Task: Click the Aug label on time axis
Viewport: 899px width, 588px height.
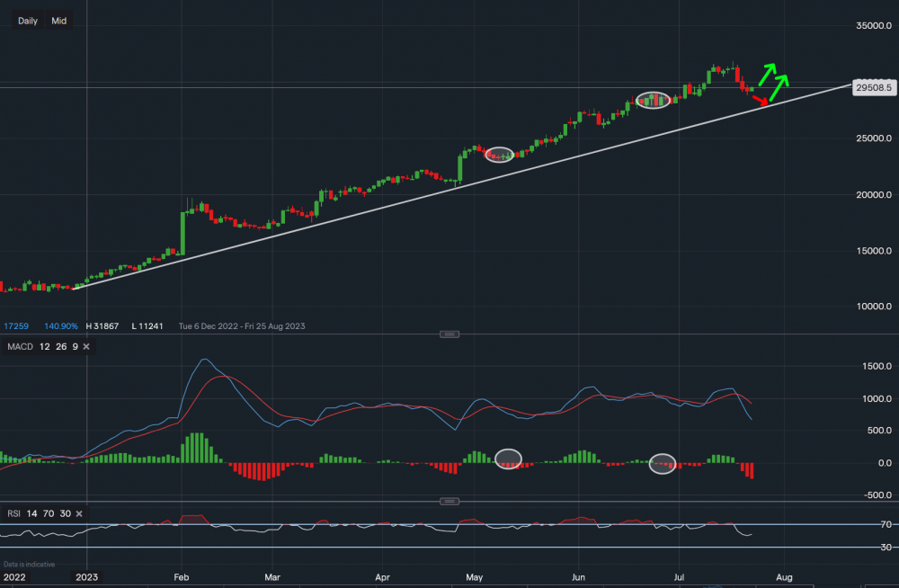Action: click(x=784, y=577)
